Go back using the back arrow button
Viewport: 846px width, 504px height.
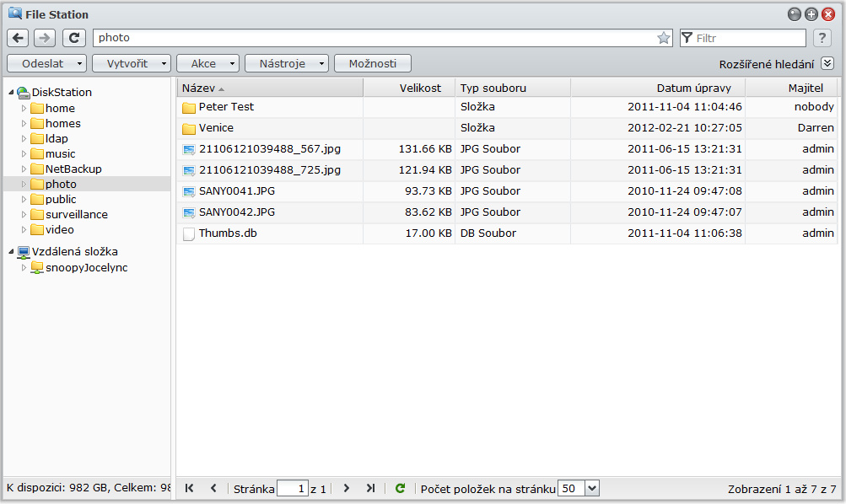[x=18, y=38]
